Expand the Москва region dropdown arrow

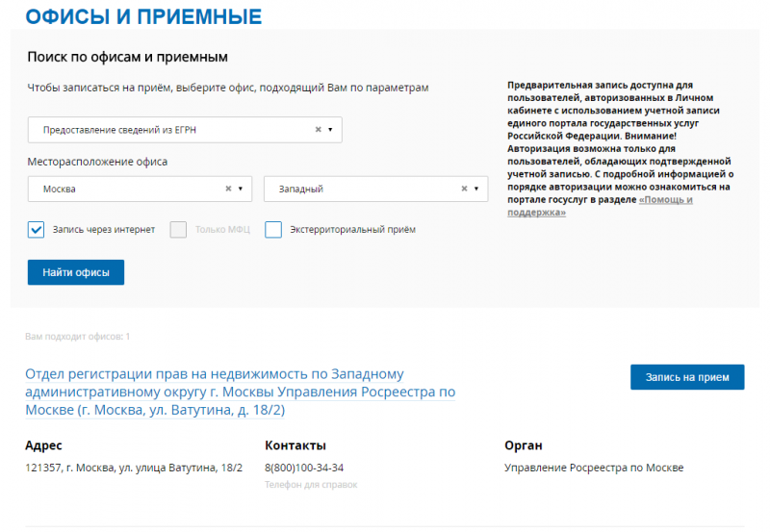tap(241, 189)
